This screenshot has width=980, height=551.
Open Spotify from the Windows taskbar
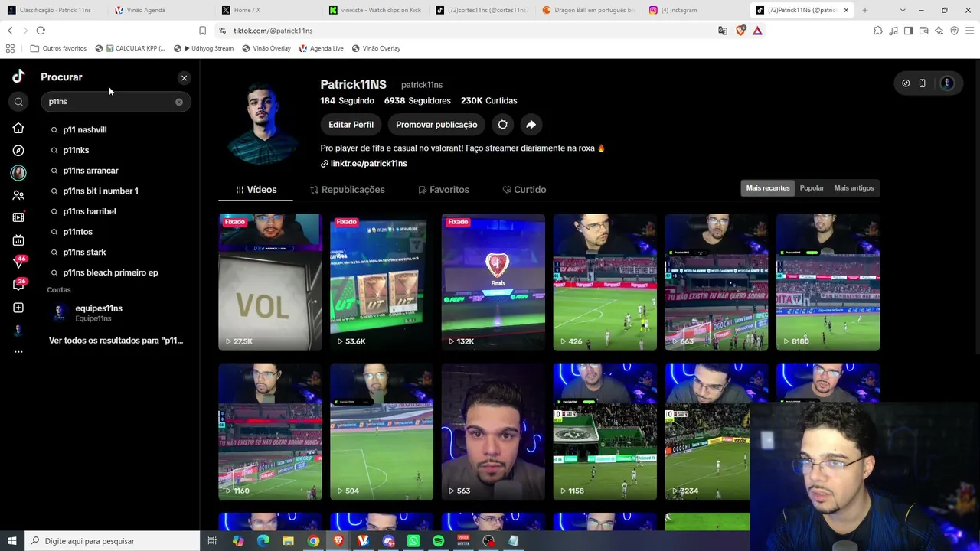(x=438, y=541)
